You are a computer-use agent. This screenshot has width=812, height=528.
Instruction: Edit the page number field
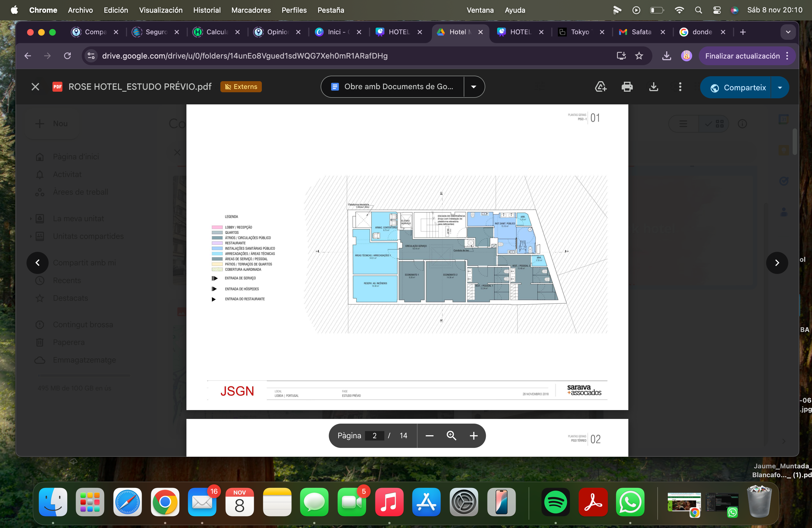pos(375,435)
